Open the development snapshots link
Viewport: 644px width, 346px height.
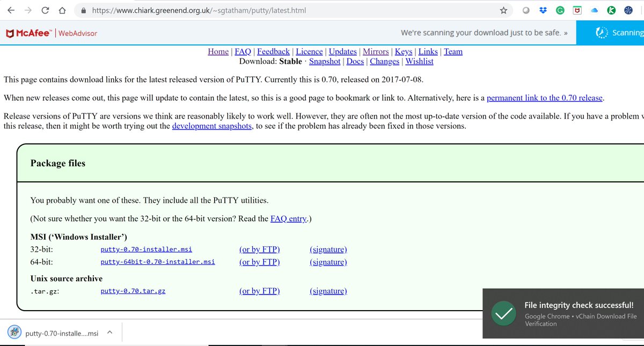pyautogui.click(x=212, y=126)
